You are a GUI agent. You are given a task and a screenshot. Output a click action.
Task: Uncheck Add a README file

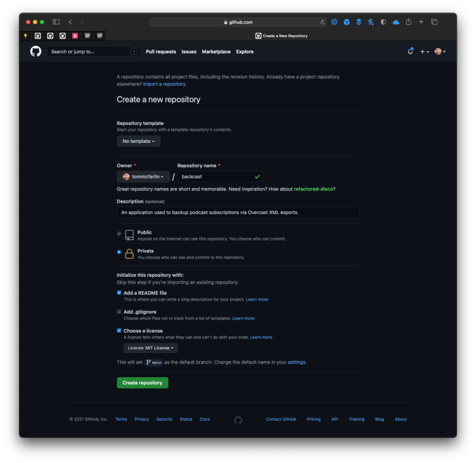pos(119,293)
